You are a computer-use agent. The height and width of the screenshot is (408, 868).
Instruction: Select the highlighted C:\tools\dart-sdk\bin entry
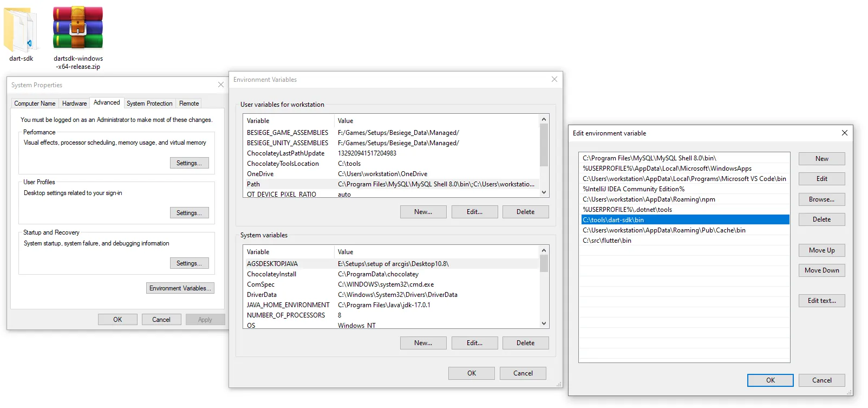(684, 220)
